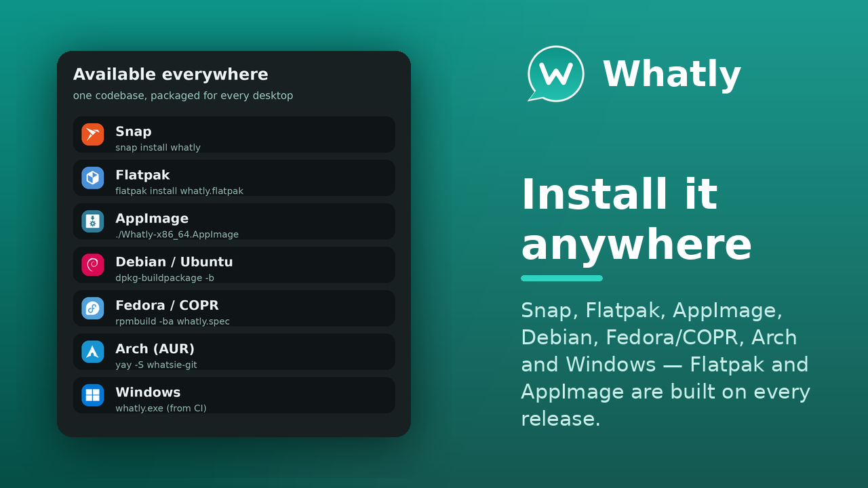Click the 'Available everywhere' card heading
868x488 pixels.
(171, 75)
